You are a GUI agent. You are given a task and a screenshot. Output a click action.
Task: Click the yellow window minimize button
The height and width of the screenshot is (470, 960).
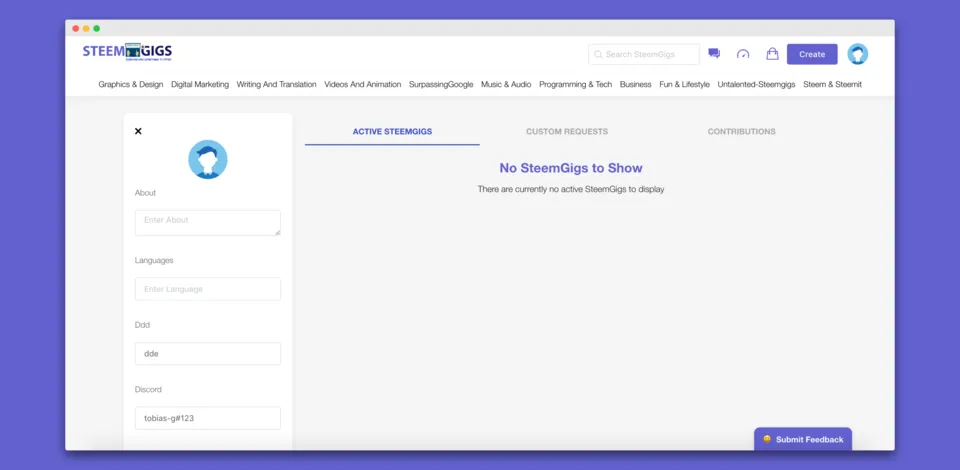[x=86, y=28]
